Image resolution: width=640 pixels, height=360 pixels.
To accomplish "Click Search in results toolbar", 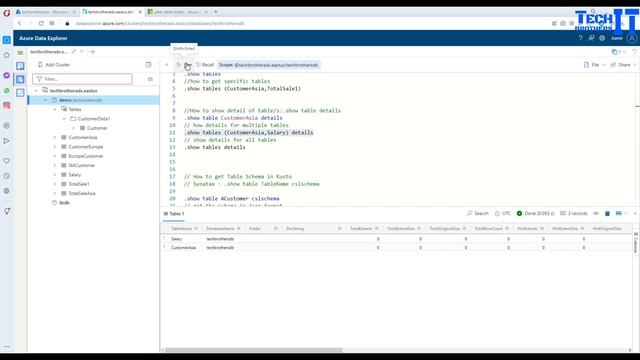I will pos(478,213).
